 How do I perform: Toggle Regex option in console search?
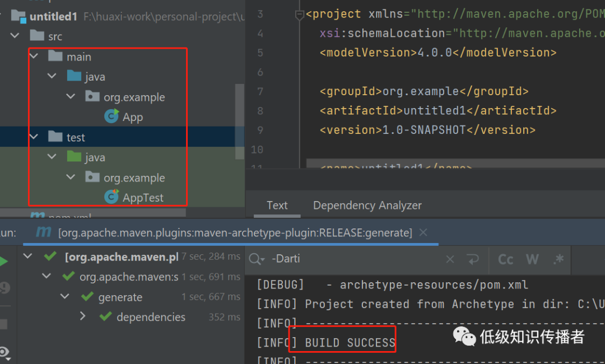click(558, 259)
